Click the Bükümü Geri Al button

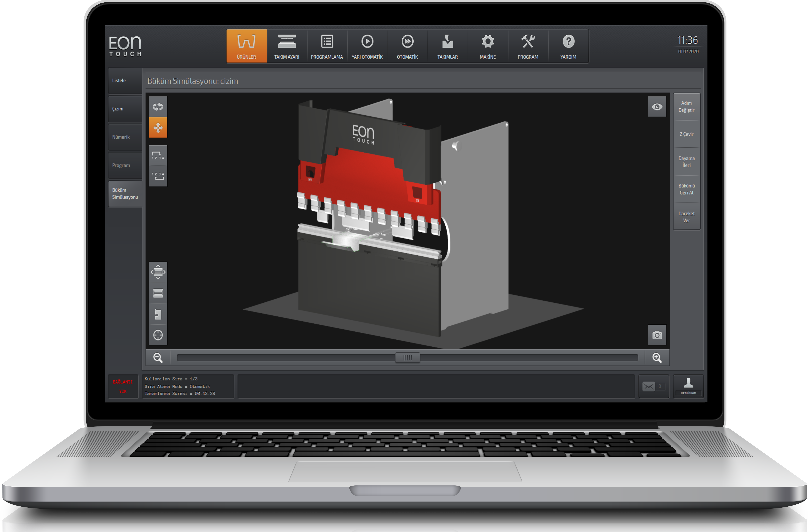coord(686,189)
